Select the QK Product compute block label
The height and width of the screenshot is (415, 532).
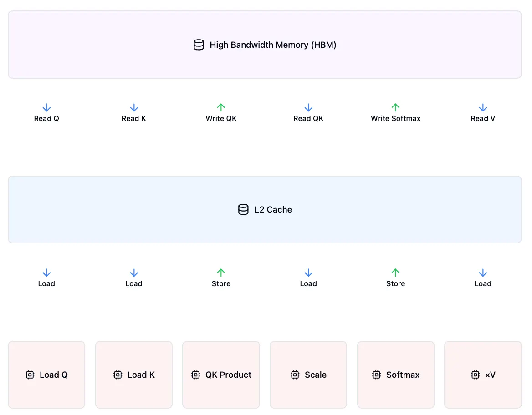(228, 375)
